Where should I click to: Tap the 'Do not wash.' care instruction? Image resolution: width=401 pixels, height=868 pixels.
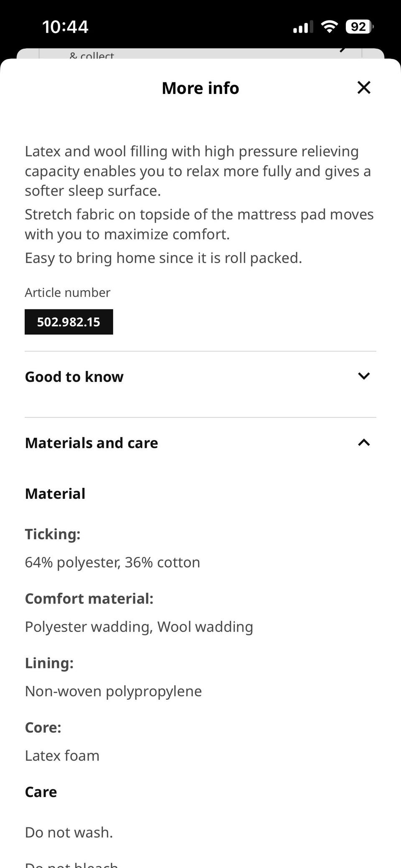click(69, 832)
